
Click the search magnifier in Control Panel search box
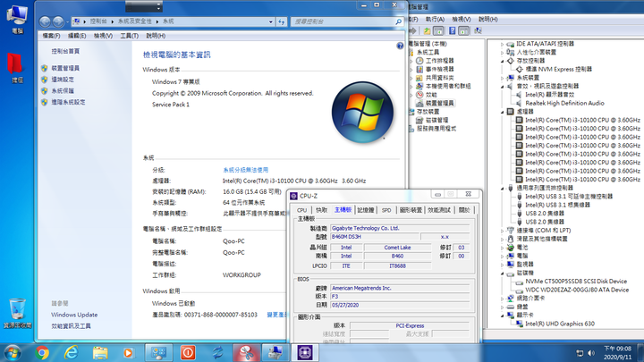pos(398,21)
